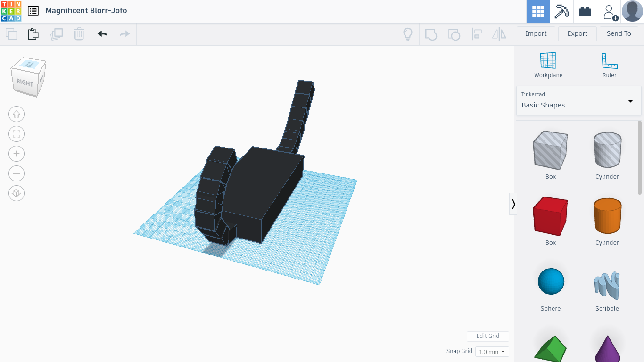Click the Group shapes icon

click(x=431, y=34)
